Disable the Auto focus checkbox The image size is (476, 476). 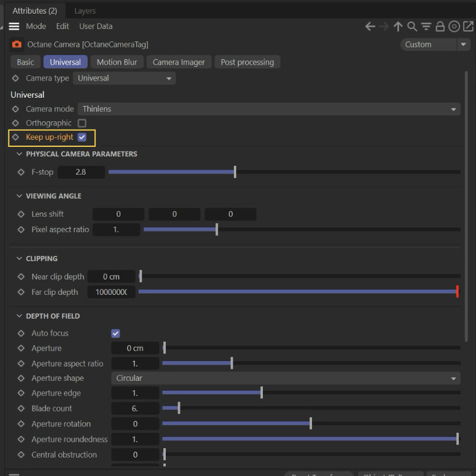click(115, 333)
